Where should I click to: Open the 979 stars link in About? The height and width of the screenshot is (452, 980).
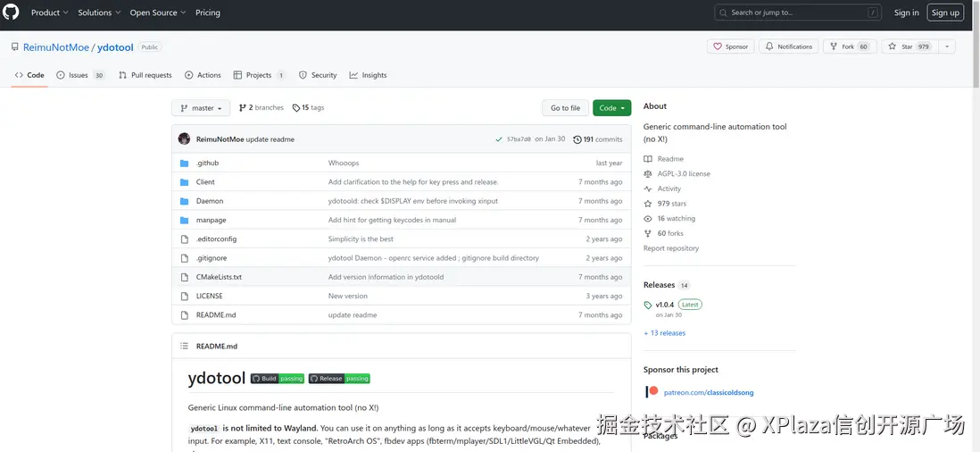pyautogui.click(x=672, y=204)
